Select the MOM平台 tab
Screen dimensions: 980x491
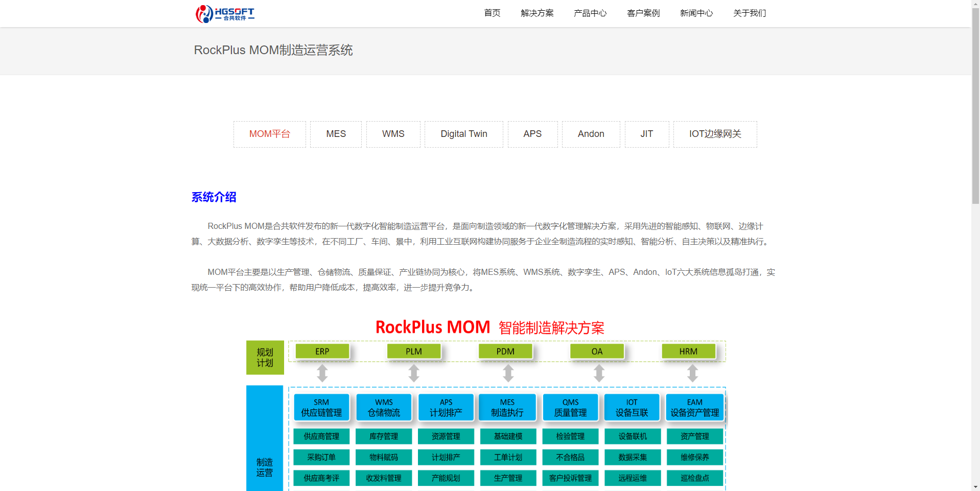[270, 134]
